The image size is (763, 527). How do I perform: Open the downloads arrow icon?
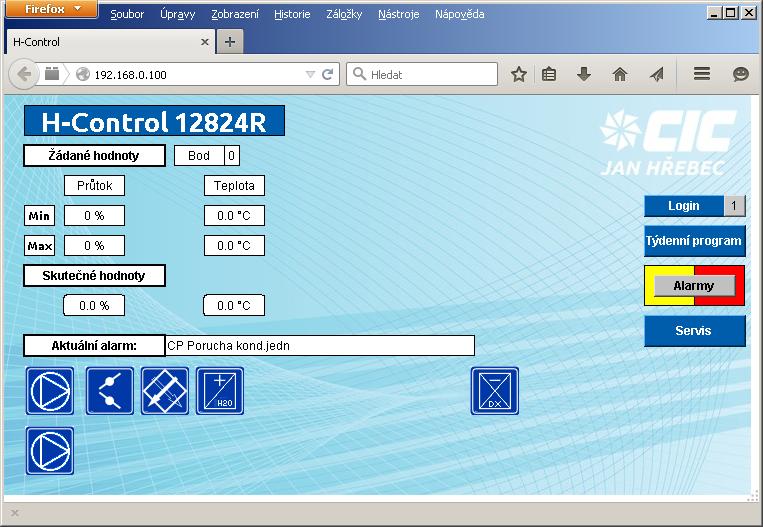coord(584,74)
